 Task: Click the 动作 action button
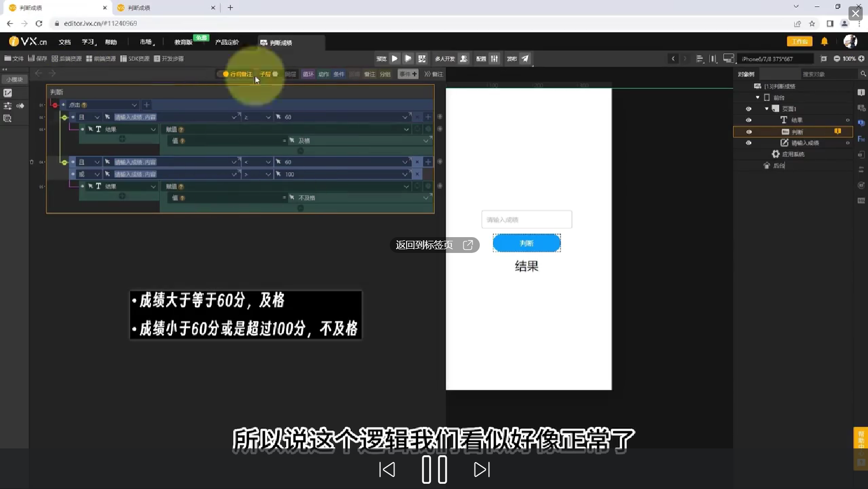click(x=323, y=74)
